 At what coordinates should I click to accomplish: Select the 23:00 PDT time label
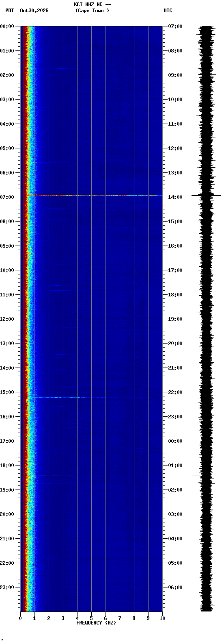[x=7, y=587]
